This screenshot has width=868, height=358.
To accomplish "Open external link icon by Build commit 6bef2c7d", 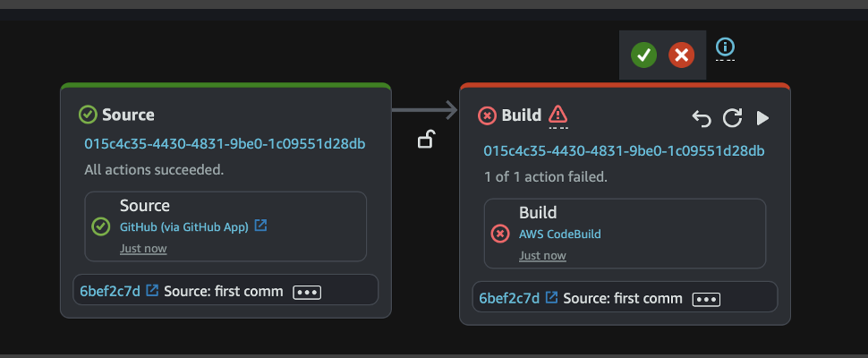I will click(551, 297).
